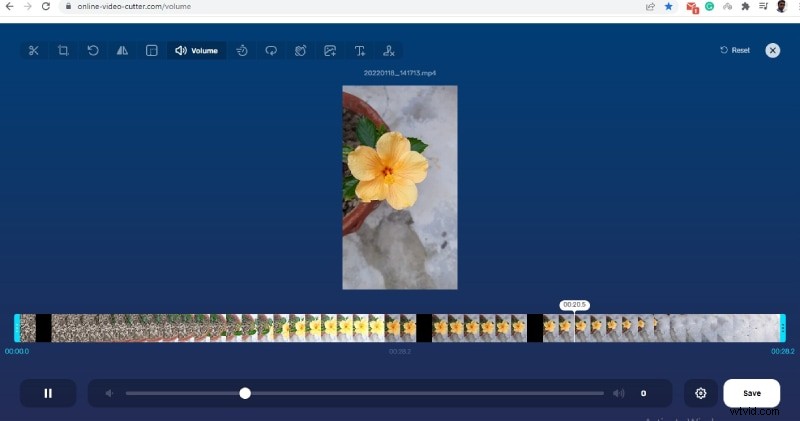
Task: Open the browser Extensions puzzle icon
Action: (x=745, y=6)
